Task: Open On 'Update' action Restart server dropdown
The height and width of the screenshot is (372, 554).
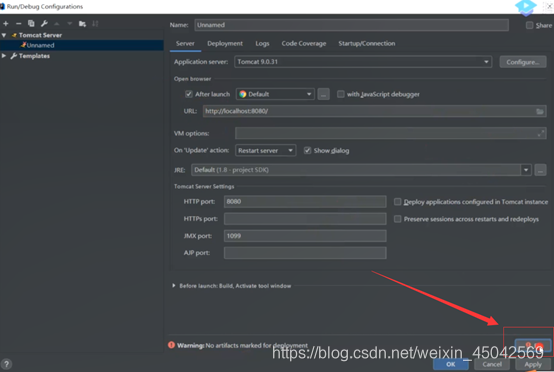Action: pos(265,150)
